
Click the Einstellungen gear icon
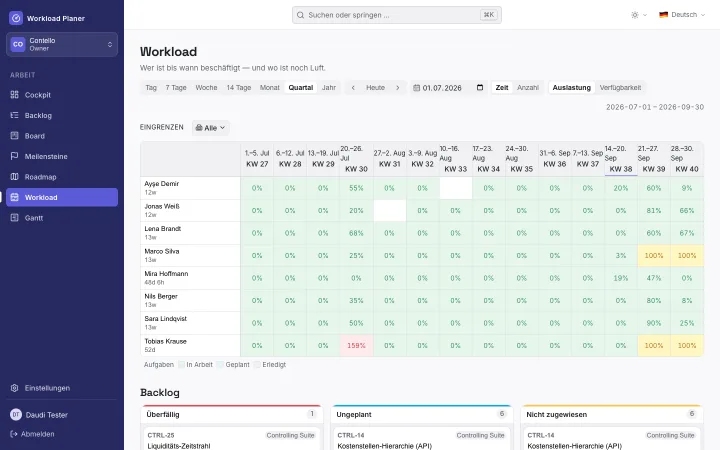[x=15, y=388]
